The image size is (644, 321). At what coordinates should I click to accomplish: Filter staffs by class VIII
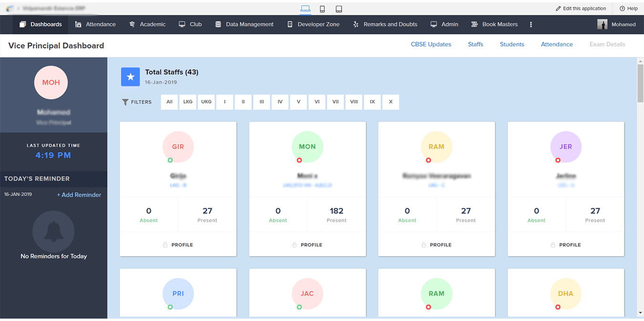point(354,102)
